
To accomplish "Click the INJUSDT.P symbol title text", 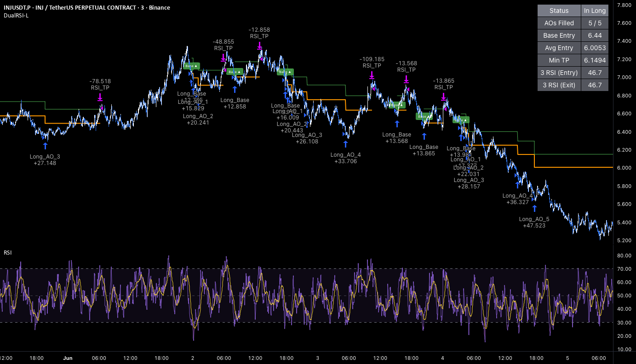I will pyautogui.click(x=86, y=7).
